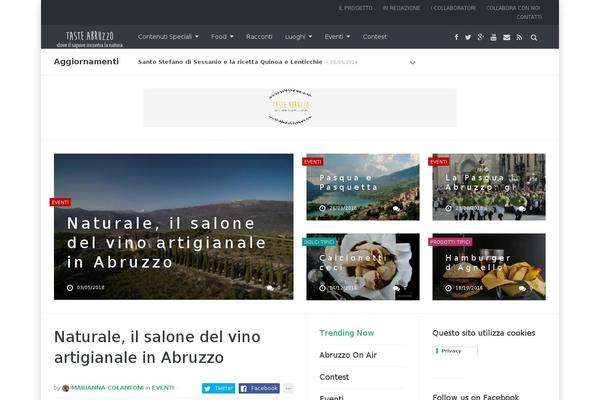The width and height of the screenshot is (600, 400).
Task: Open the Racconti menu item
Action: pos(259,37)
